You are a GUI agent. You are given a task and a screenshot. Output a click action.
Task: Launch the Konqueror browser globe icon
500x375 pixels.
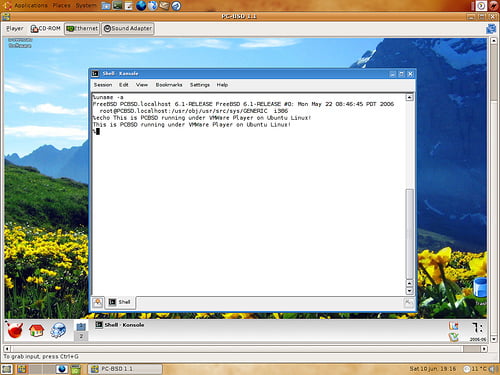pos(58,331)
